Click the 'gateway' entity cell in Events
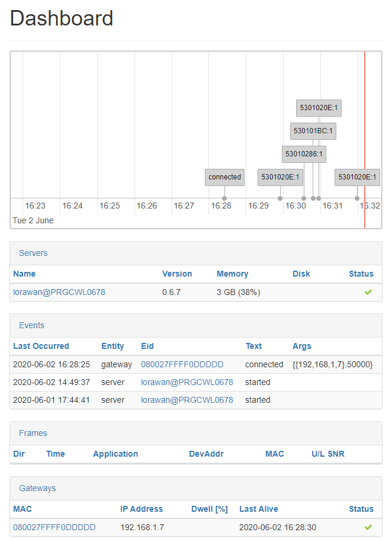The width and height of the screenshot is (392, 542). (117, 365)
